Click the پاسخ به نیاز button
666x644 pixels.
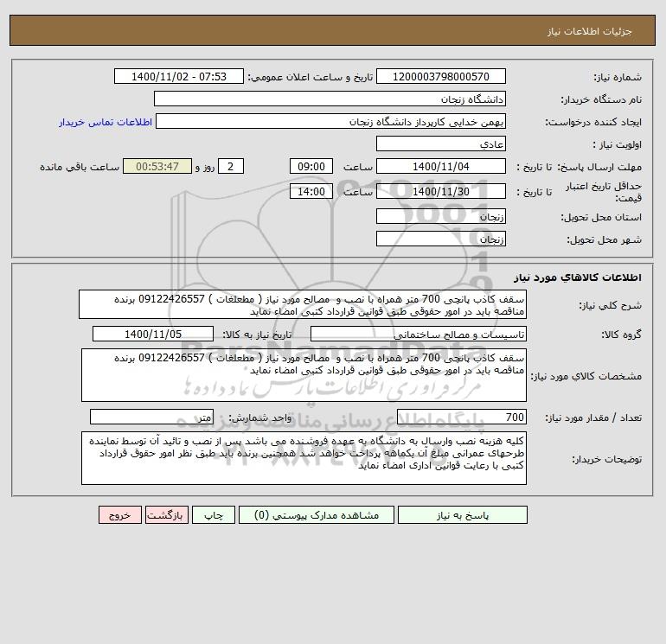[x=463, y=515]
